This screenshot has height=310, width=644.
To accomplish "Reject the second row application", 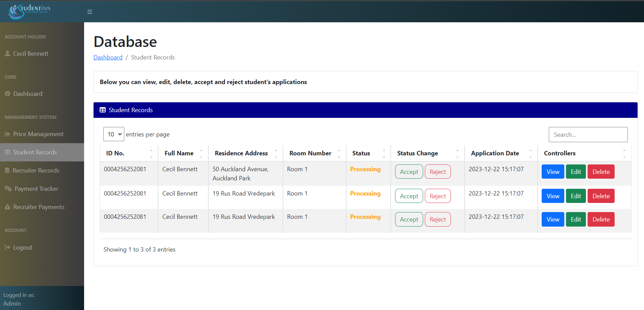I will (x=438, y=196).
